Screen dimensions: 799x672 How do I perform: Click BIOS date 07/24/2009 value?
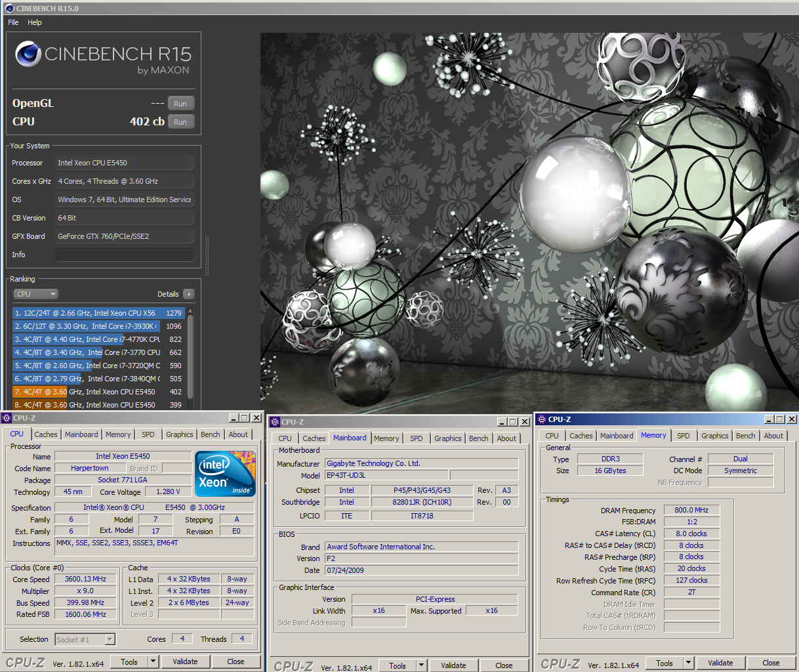point(422,570)
